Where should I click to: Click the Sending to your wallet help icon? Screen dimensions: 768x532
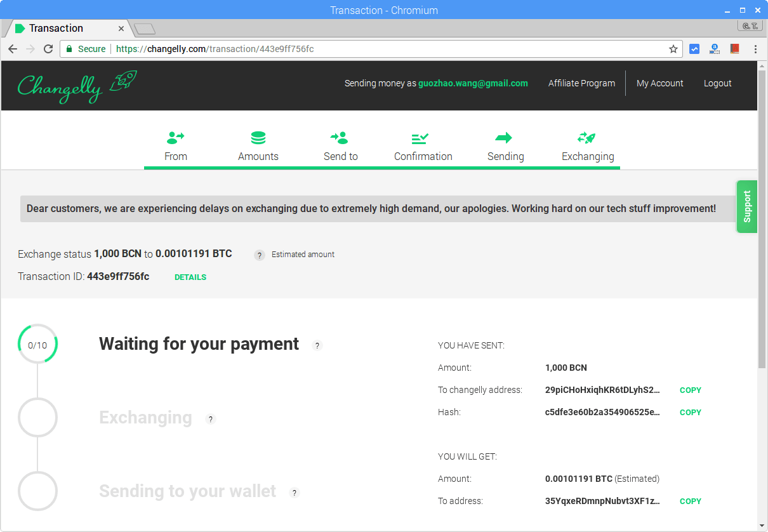click(294, 493)
